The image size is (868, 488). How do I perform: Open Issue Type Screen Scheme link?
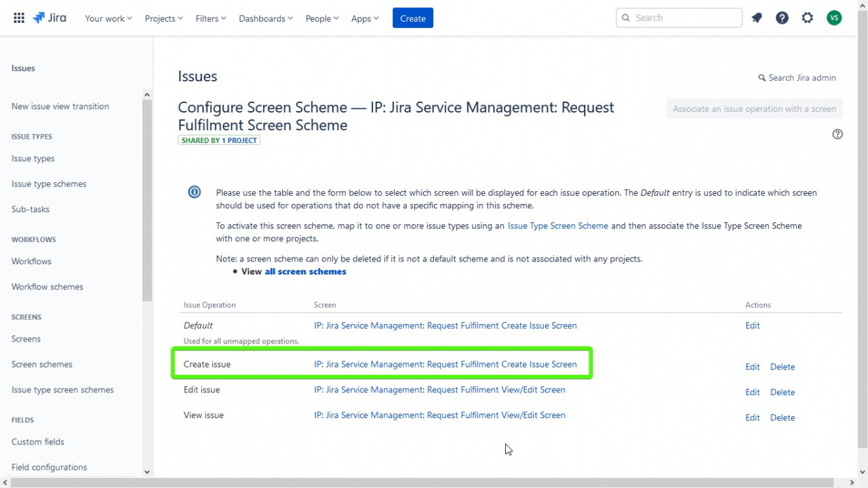click(557, 226)
